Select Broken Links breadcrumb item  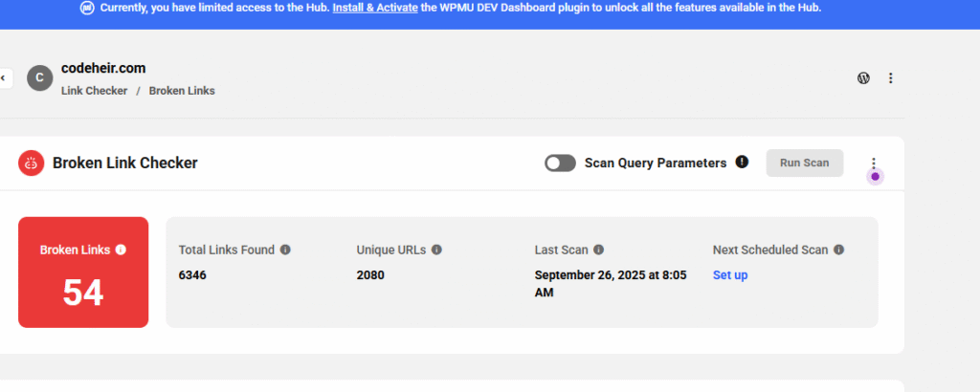coord(182,91)
